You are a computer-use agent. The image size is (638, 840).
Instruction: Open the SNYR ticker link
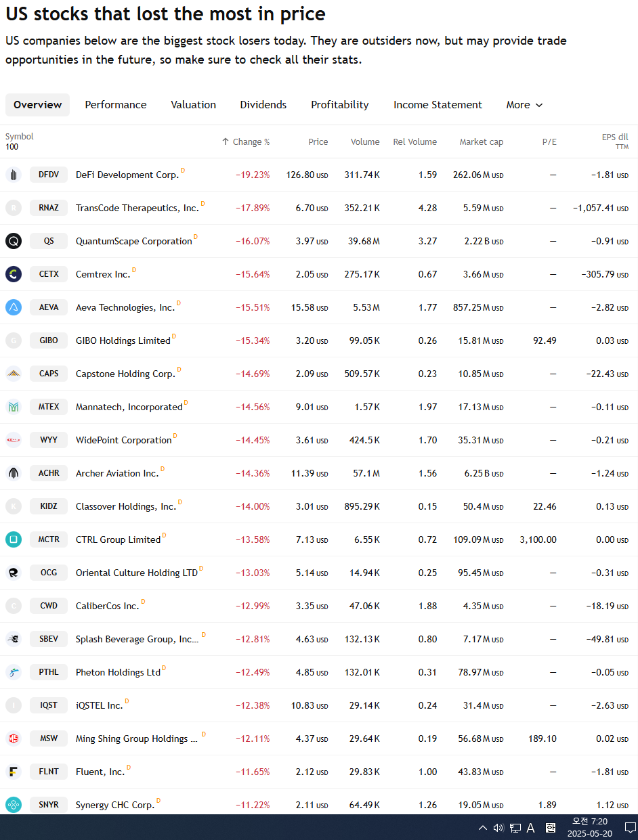pos(49,805)
